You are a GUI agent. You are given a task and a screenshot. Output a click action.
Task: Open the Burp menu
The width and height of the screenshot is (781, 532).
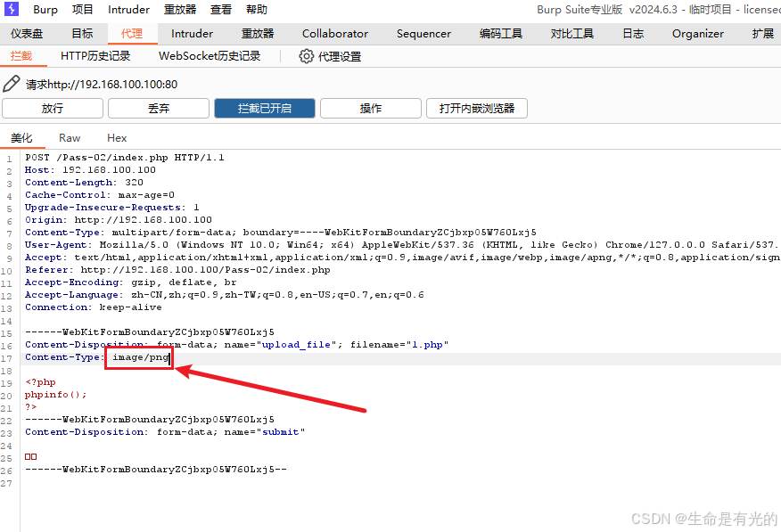(45, 10)
